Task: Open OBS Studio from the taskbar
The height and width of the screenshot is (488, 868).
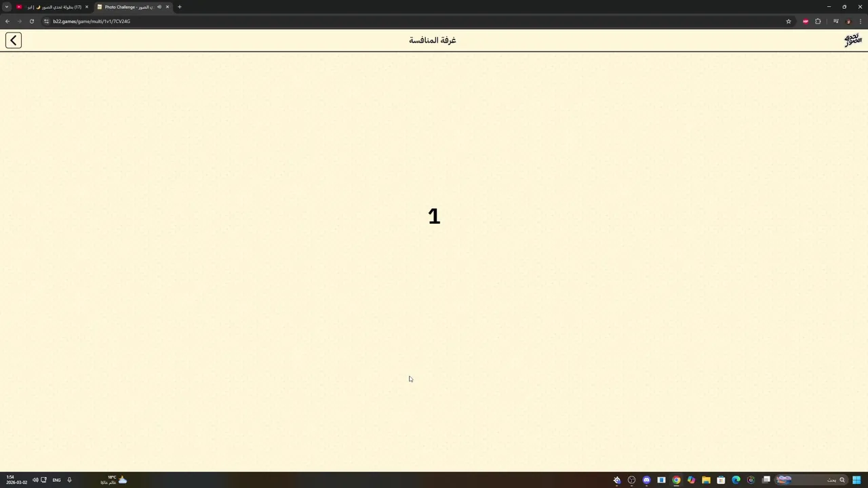Action: coord(631,480)
